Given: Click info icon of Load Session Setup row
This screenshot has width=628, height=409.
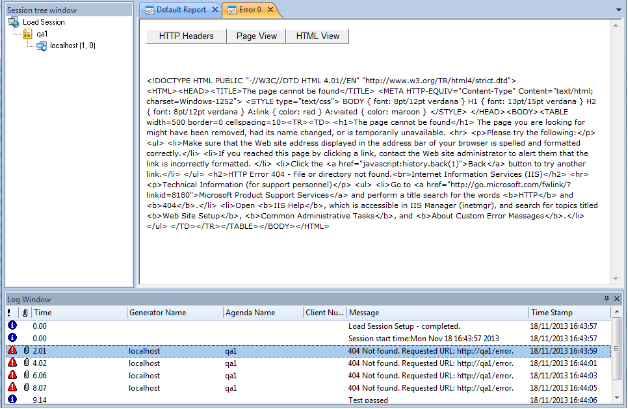Looking at the screenshot, I should (12, 326).
